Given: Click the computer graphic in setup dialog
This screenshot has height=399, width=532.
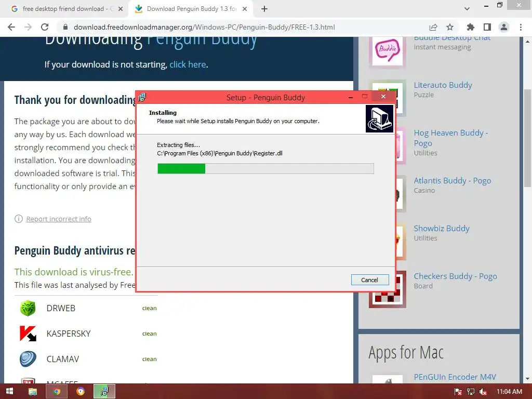Looking at the screenshot, I should [x=379, y=118].
